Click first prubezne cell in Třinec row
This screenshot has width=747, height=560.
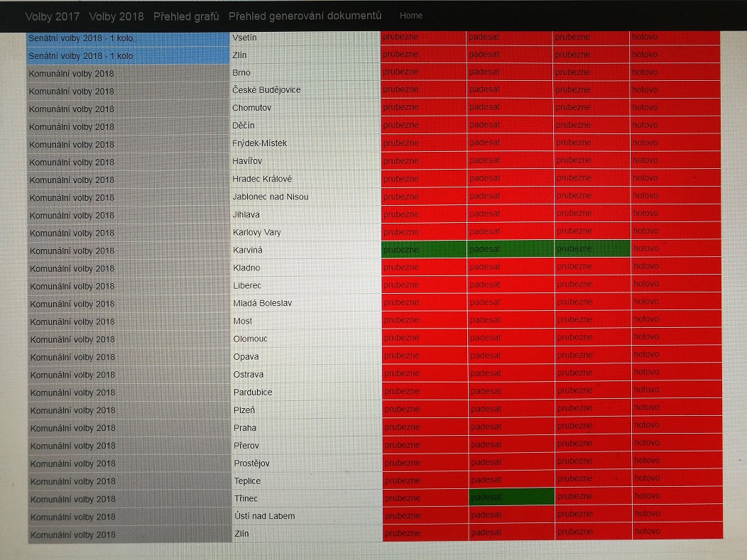pyautogui.click(x=426, y=498)
